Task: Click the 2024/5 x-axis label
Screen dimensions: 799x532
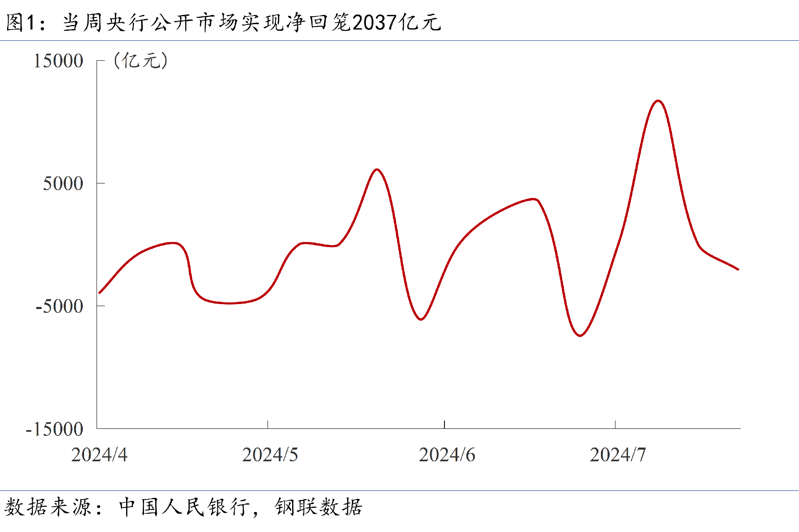Action: (x=270, y=455)
